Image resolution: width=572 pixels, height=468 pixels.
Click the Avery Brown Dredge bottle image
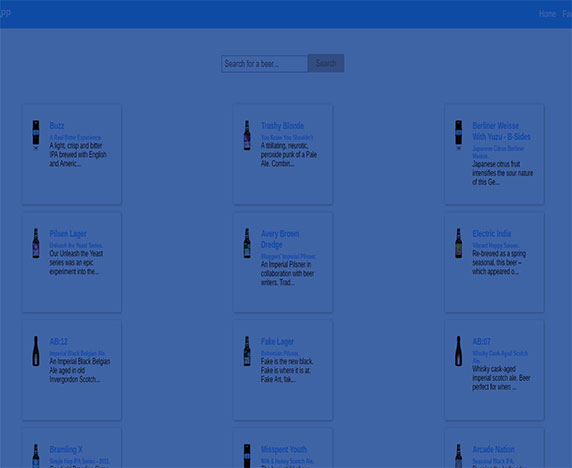pos(247,243)
